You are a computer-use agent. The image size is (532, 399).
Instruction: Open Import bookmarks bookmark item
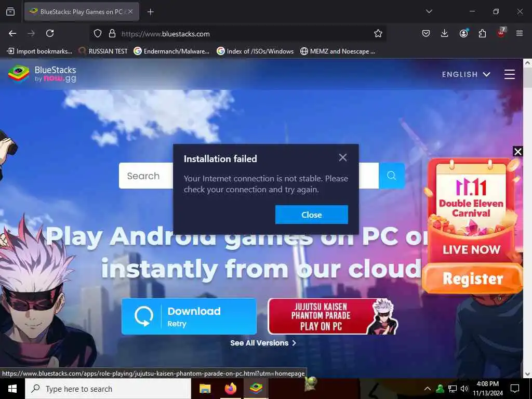39,51
